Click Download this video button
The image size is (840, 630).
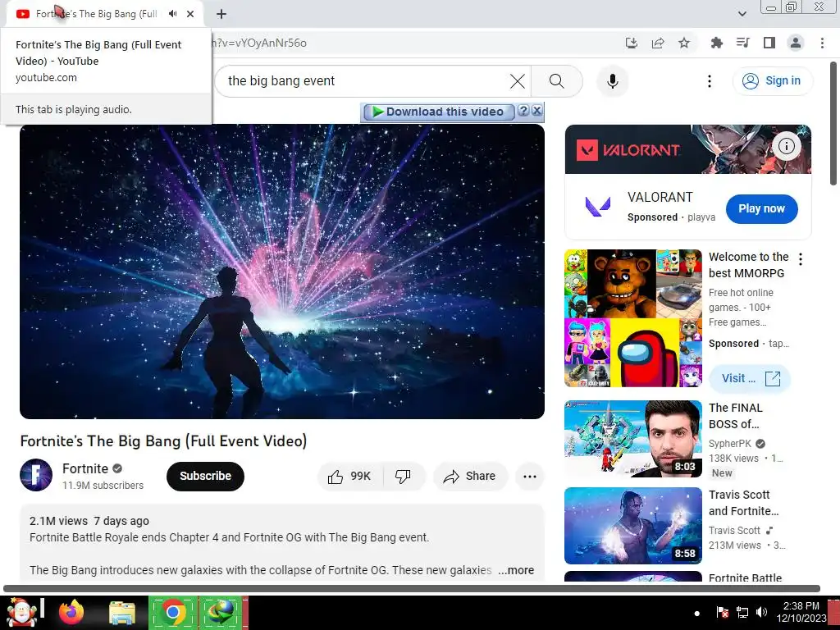pos(439,112)
